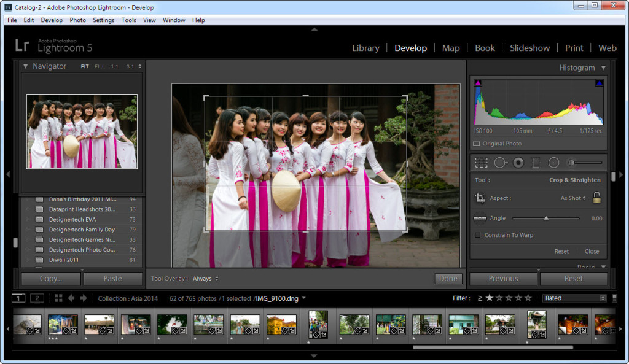Activate the Spot Removal tool
Screen dimensions: 629x364
(x=500, y=163)
